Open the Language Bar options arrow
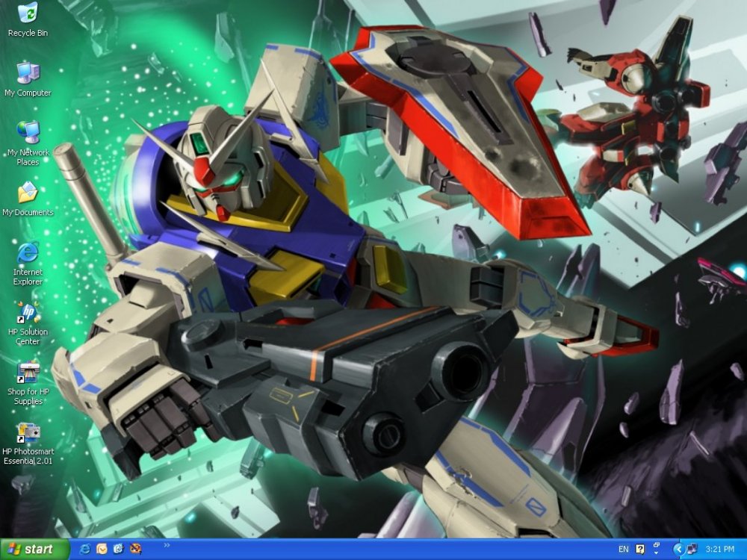Screen dimensions: 747x560 (657, 553)
